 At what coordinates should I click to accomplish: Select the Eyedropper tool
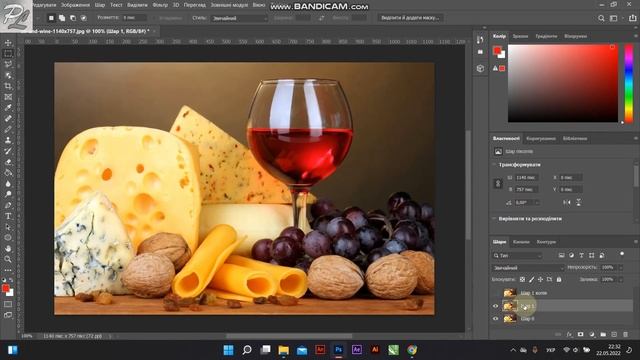click(8, 108)
